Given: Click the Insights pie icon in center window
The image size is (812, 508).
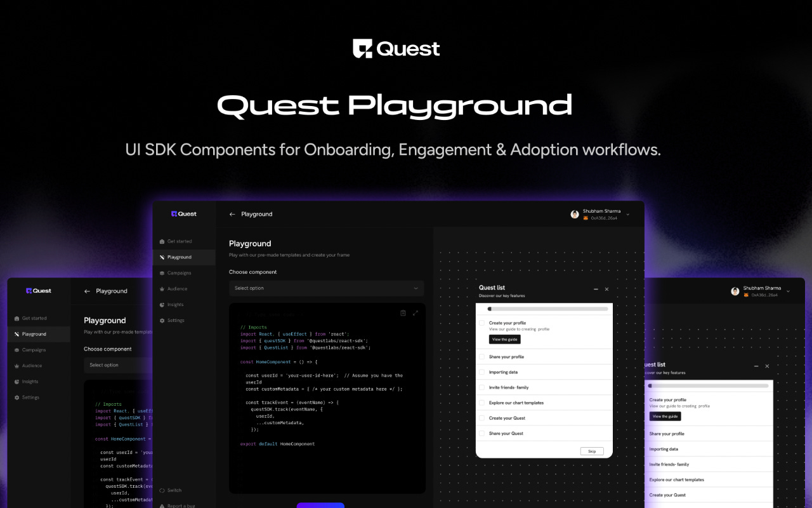Looking at the screenshot, I should point(162,305).
